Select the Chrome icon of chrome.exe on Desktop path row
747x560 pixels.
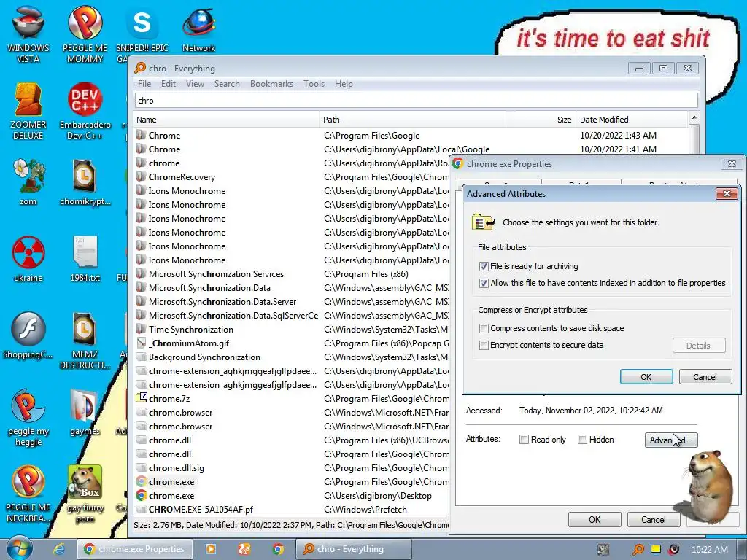pyautogui.click(x=141, y=495)
